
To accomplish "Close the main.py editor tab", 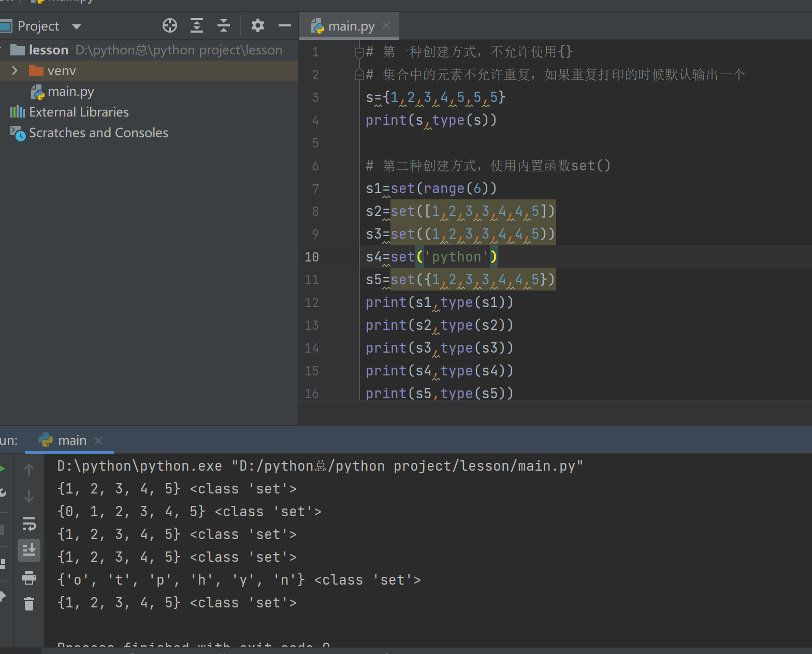I will [x=386, y=25].
